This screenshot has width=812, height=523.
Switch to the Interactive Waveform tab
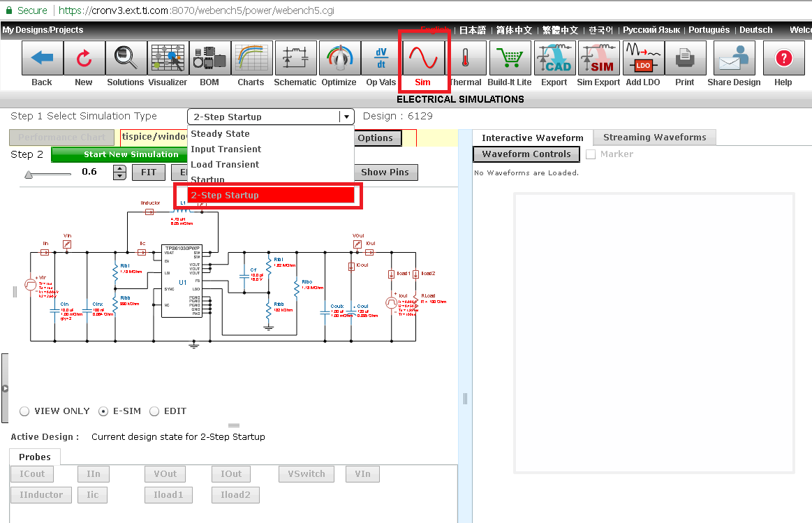point(532,138)
